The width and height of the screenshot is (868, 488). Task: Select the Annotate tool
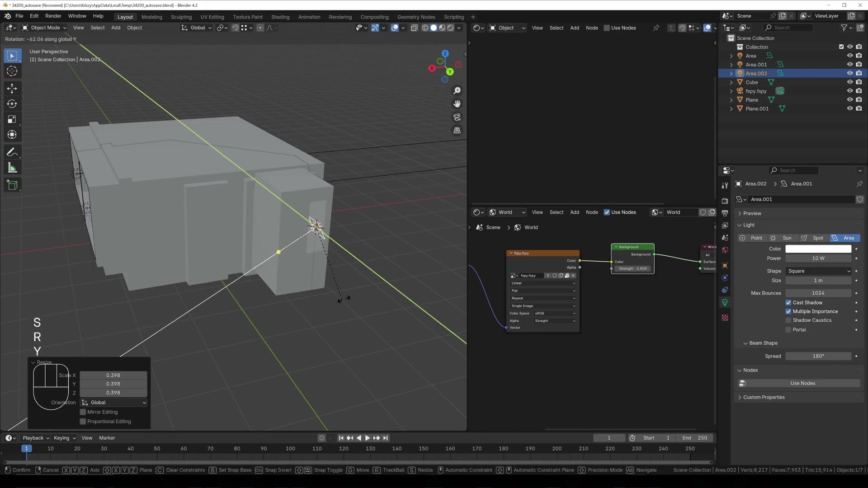tap(12, 152)
